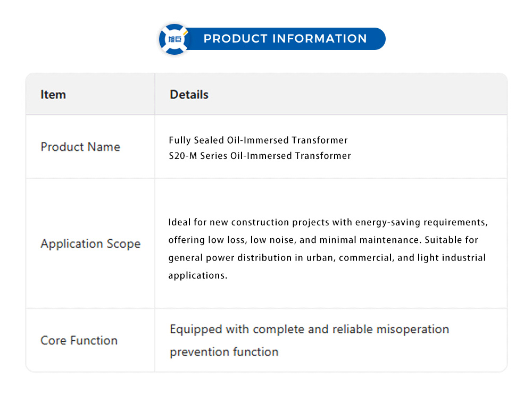
Task: Click the line starting with general power distribution
Action: coord(327,258)
